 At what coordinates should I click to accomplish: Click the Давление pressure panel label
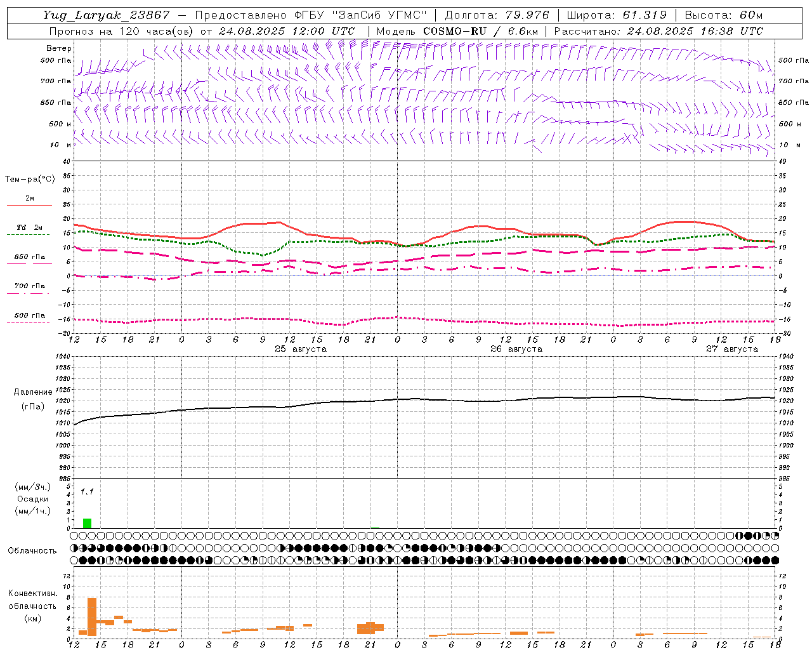[33, 392]
